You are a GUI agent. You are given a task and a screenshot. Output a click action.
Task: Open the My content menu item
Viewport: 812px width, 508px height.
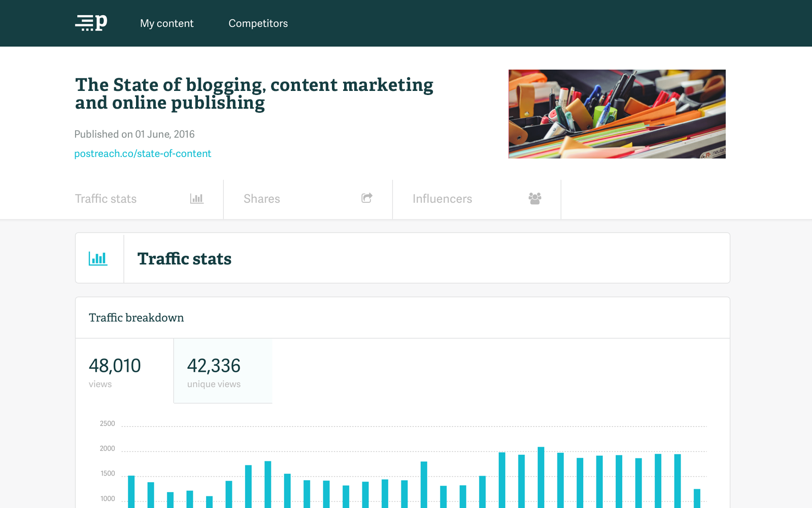pyautogui.click(x=166, y=23)
